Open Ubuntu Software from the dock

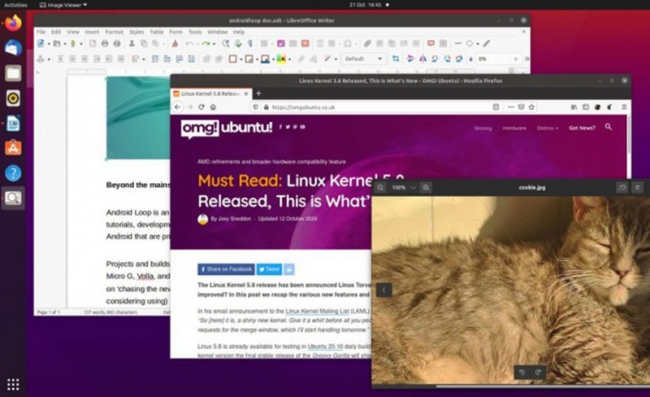pyautogui.click(x=13, y=148)
